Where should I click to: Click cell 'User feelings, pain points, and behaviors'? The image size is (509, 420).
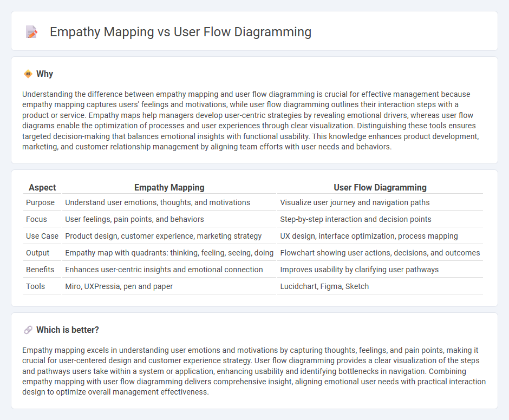coord(169,219)
